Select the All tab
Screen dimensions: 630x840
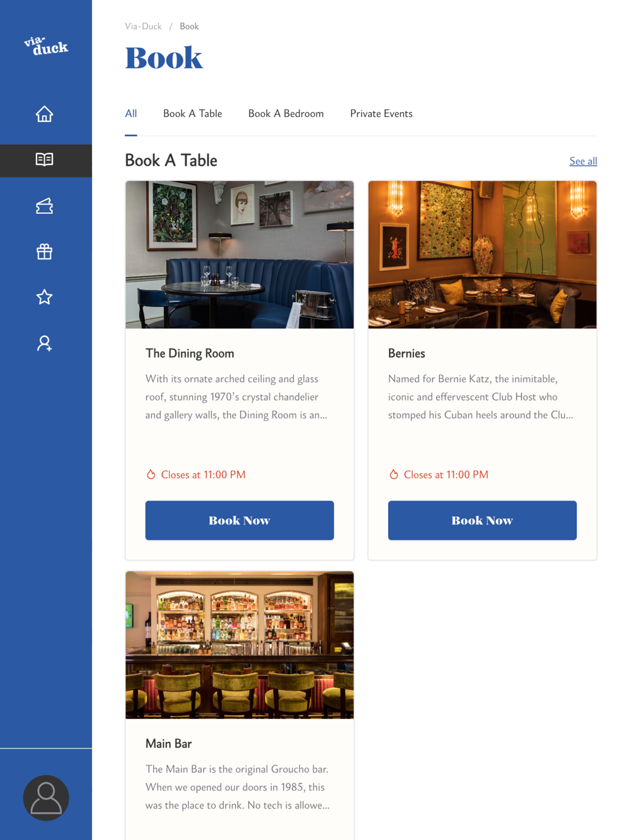coord(131,114)
